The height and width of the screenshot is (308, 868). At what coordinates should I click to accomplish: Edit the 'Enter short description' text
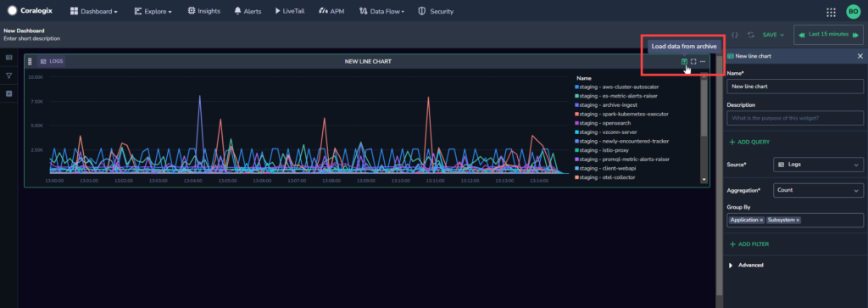point(31,38)
